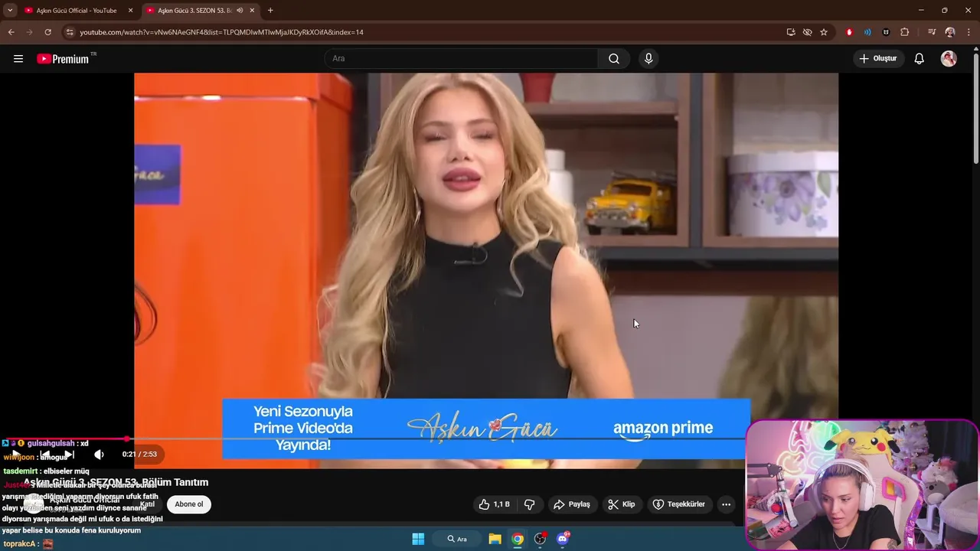980x551 pixels.
Task: Open Discord from taskbar
Action: click(x=563, y=539)
